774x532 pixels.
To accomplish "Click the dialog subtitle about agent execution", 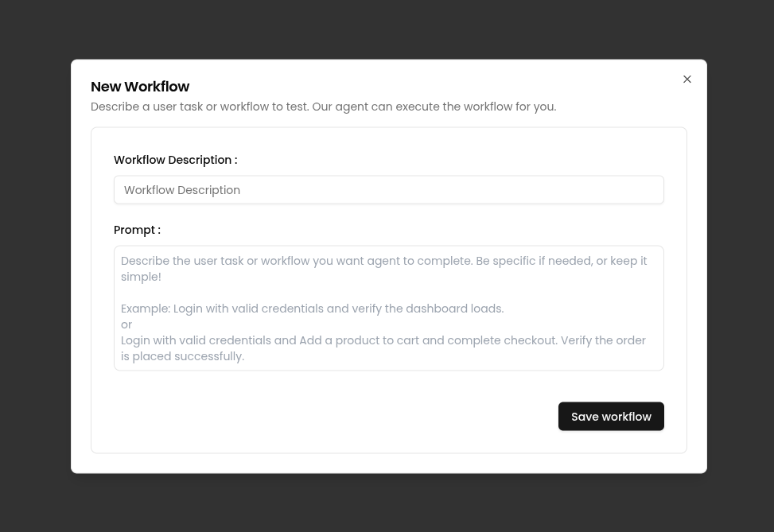I will 323,107.
